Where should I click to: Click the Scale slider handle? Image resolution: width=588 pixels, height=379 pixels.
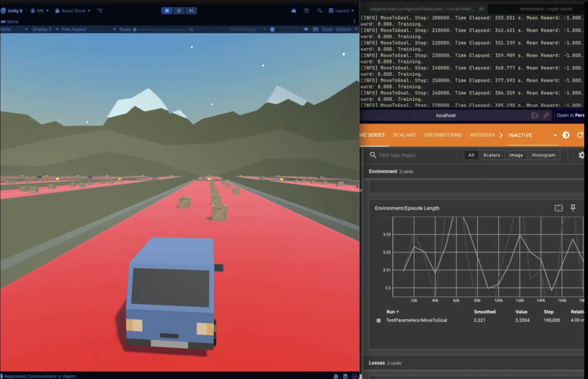(135, 30)
